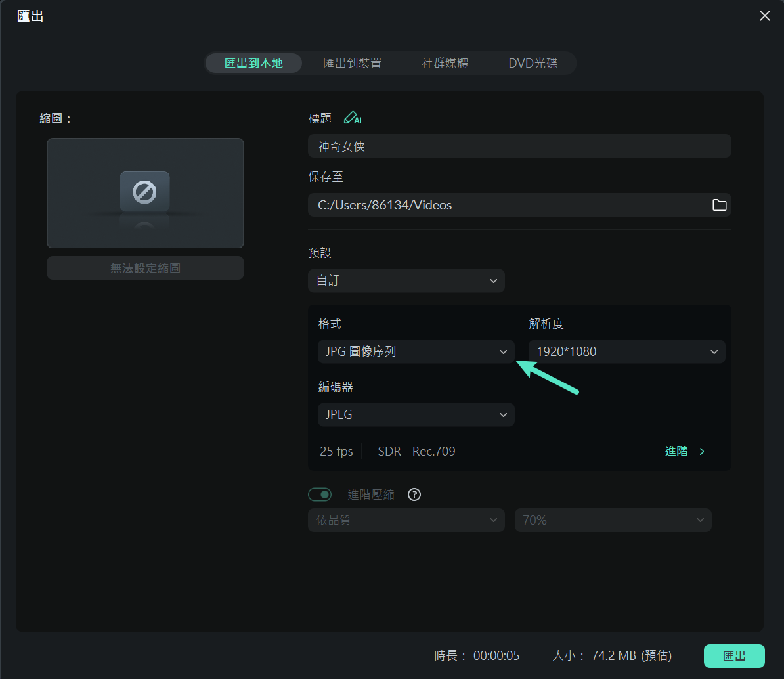Click the 00:00:05 duration value
The height and width of the screenshot is (679, 784).
pos(496,655)
